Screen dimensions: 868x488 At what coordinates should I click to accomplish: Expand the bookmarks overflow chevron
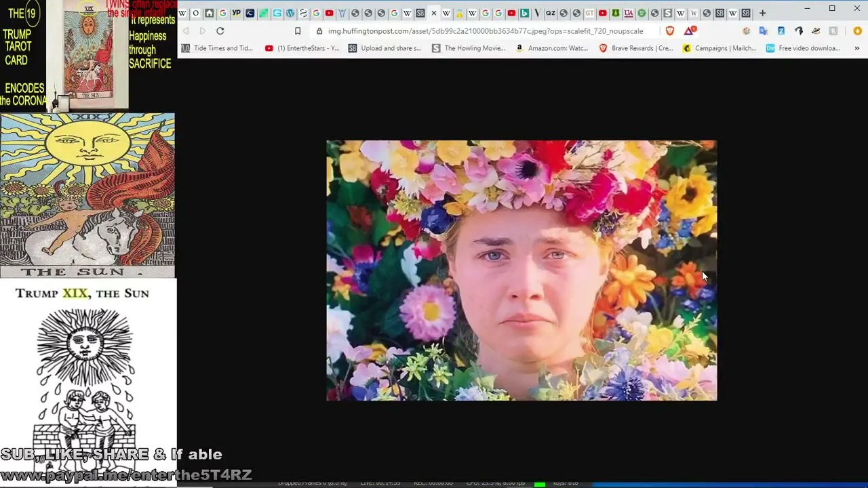(x=856, y=48)
